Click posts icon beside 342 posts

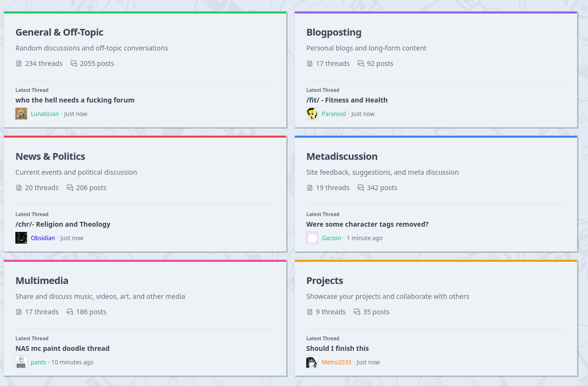pyautogui.click(x=361, y=188)
